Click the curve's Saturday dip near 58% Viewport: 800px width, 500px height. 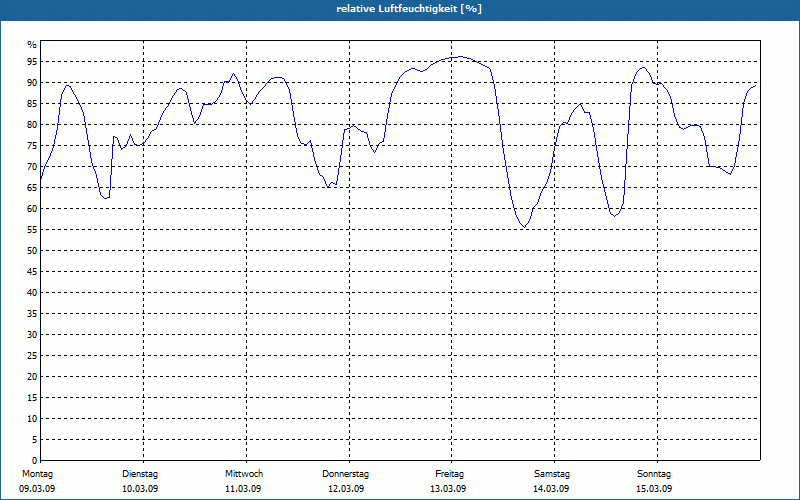click(x=615, y=215)
